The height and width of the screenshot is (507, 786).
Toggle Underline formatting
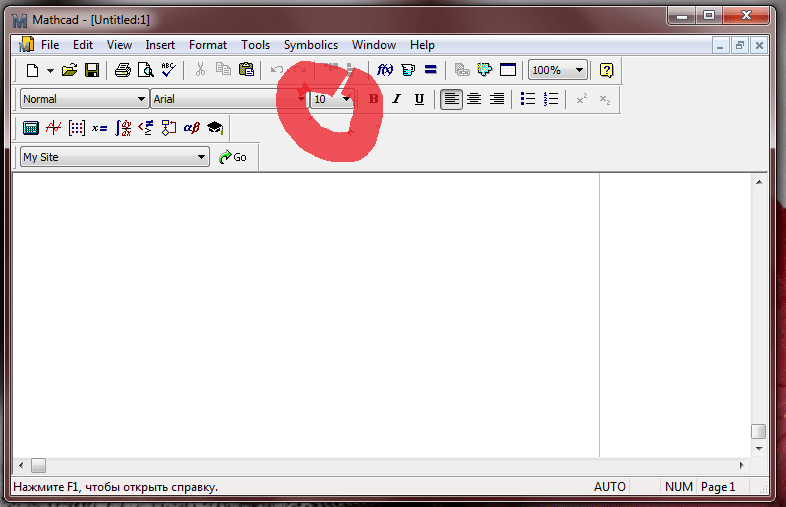(x=420, y=99)
